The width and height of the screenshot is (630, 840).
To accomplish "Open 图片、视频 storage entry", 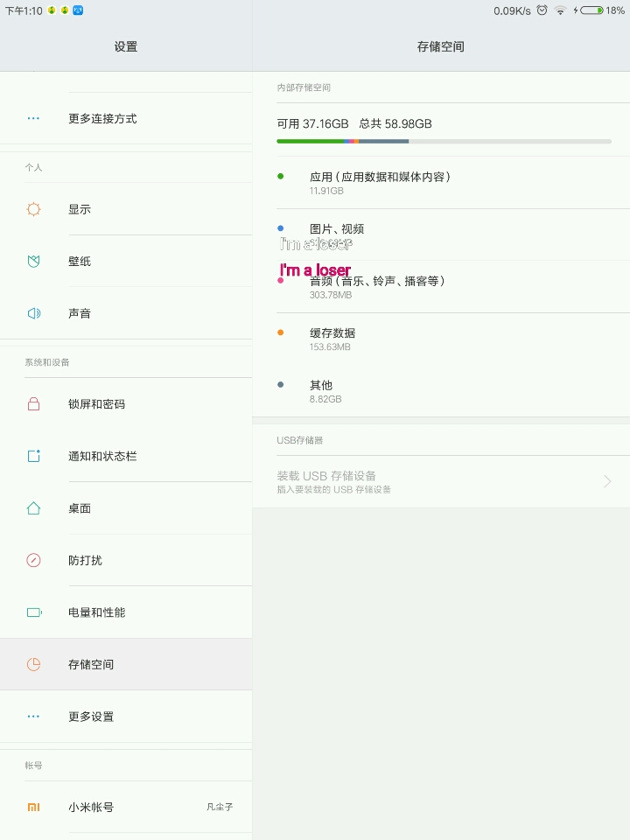I will click(x=337, y=229).
